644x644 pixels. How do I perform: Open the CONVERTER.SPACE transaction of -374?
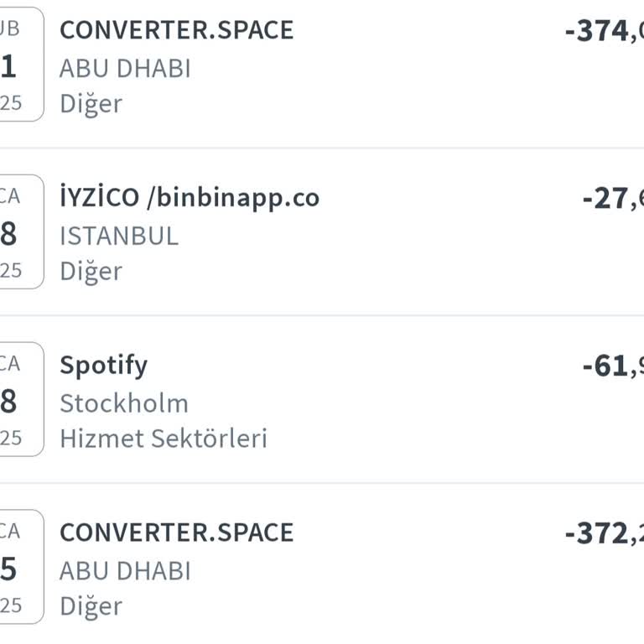point(176,30)
